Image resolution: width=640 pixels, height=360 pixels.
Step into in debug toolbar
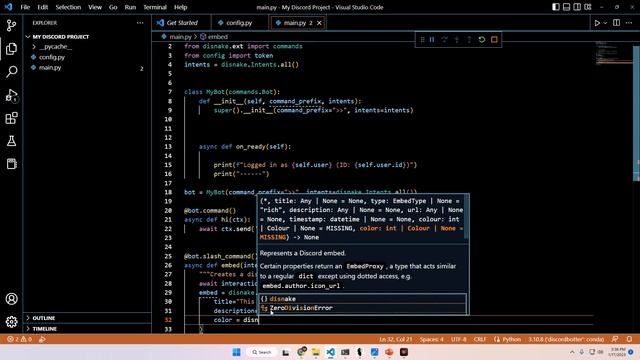point(457,40)
